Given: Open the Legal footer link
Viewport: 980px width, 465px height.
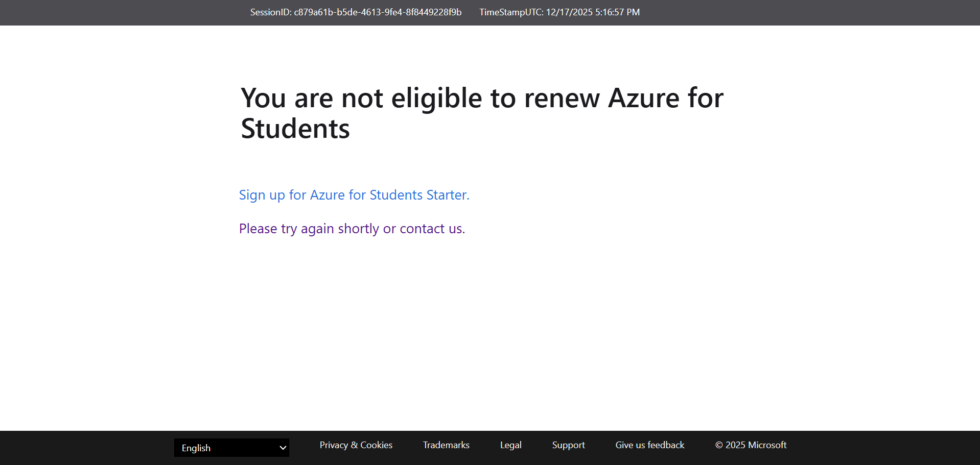Looking at the screenshot, I should coord(510,445).
